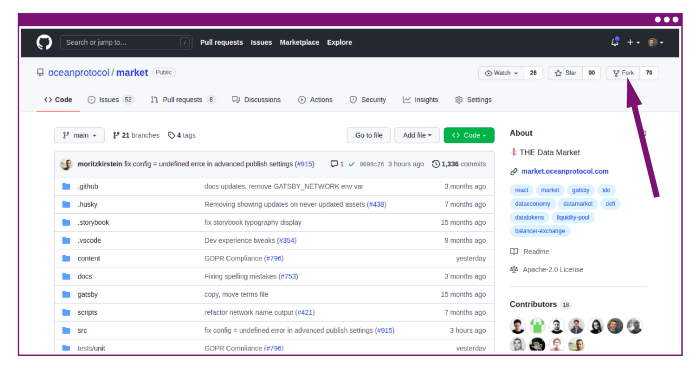Open moritzkirstein's avatar in latest commit

click(x=67, y=164)
